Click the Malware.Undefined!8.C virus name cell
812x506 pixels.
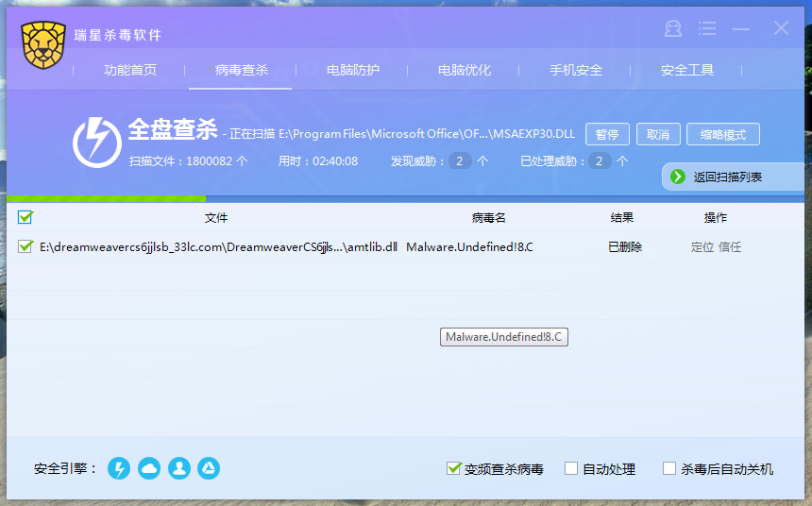point(469,247)
